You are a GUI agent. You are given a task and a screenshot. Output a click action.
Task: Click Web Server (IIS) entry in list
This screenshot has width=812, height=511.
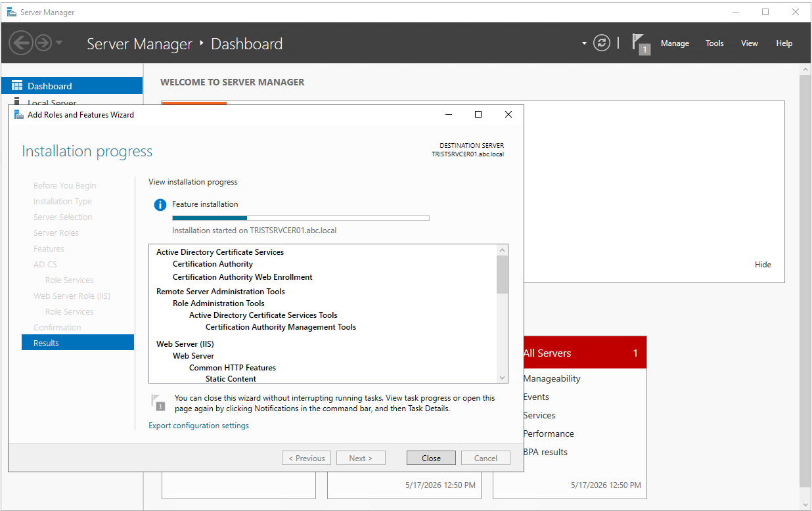[185, 344]
